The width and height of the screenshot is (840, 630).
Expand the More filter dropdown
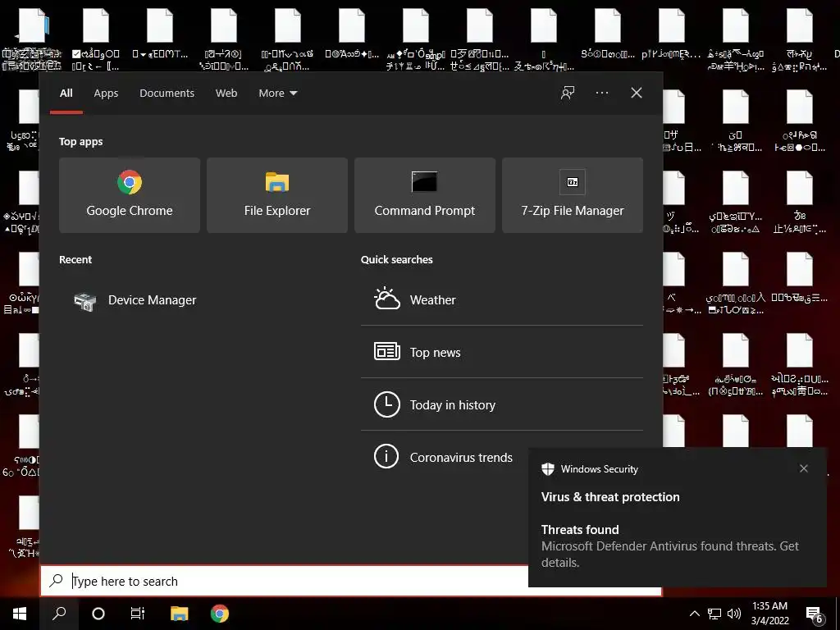pos(277,94)
